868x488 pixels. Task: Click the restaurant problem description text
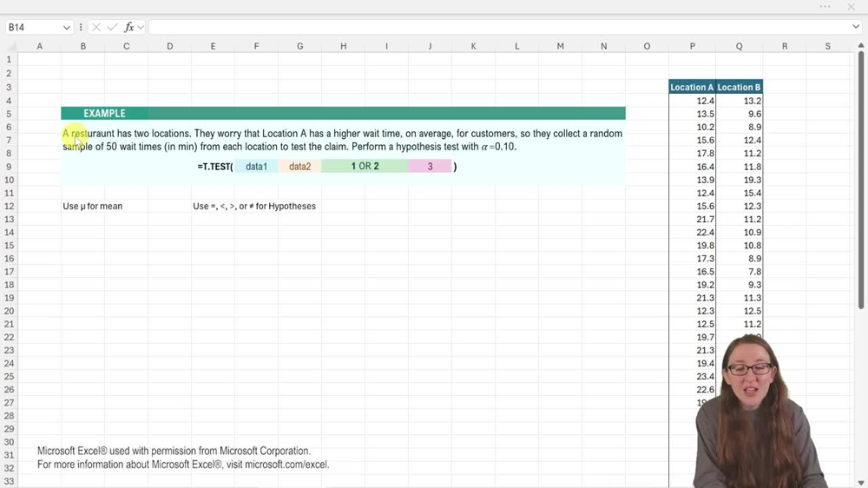342,140
